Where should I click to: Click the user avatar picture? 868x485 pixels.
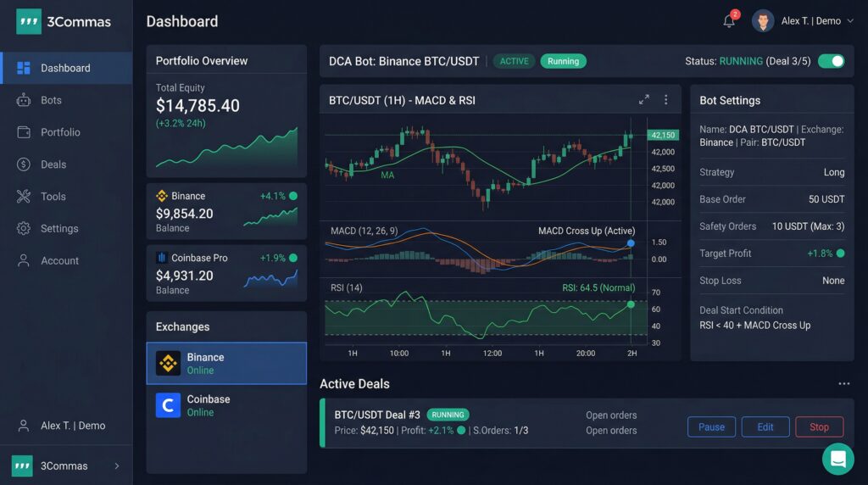pyautogui.click(x=763, y=21)
